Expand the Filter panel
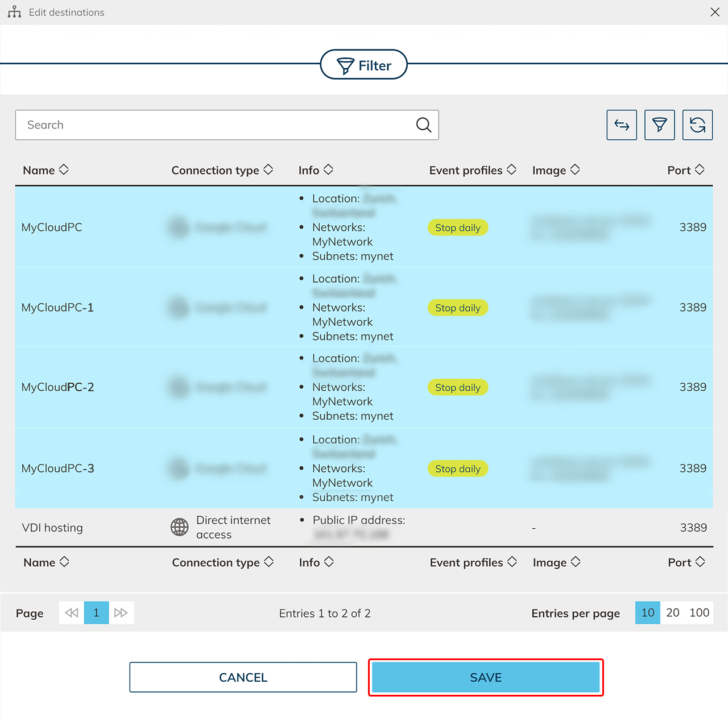The image size is (728, 717). click(x=364, y=65)
